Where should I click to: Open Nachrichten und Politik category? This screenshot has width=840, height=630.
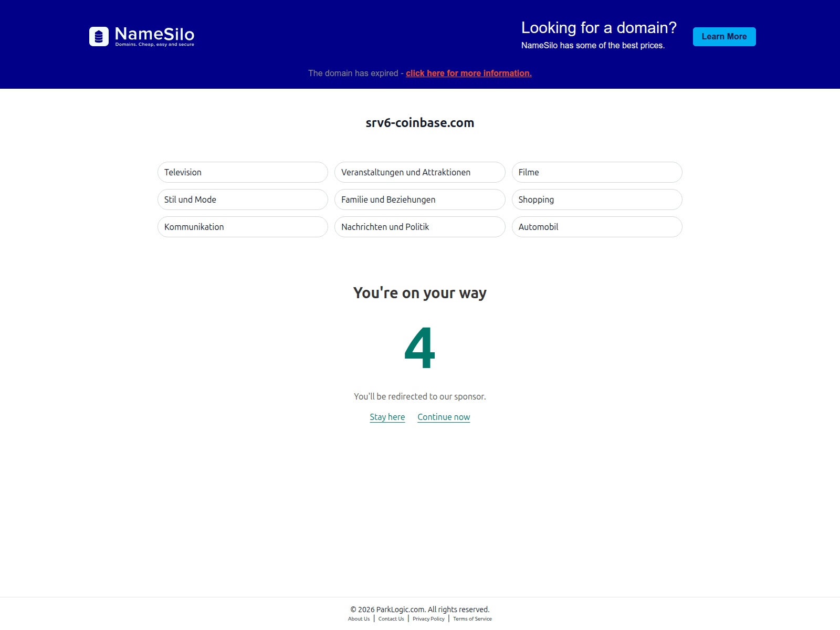coord(419,227)
